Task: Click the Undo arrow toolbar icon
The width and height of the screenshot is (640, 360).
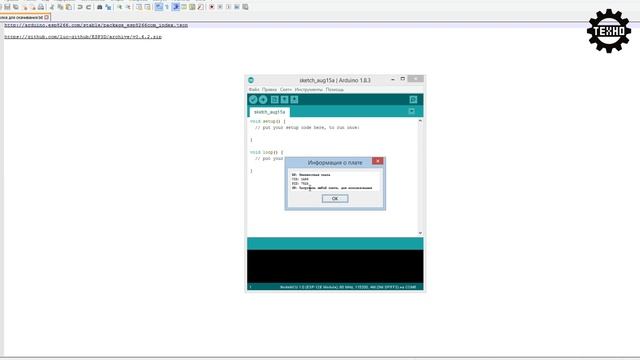Action: pyautogui.click(x=80, y=7)
